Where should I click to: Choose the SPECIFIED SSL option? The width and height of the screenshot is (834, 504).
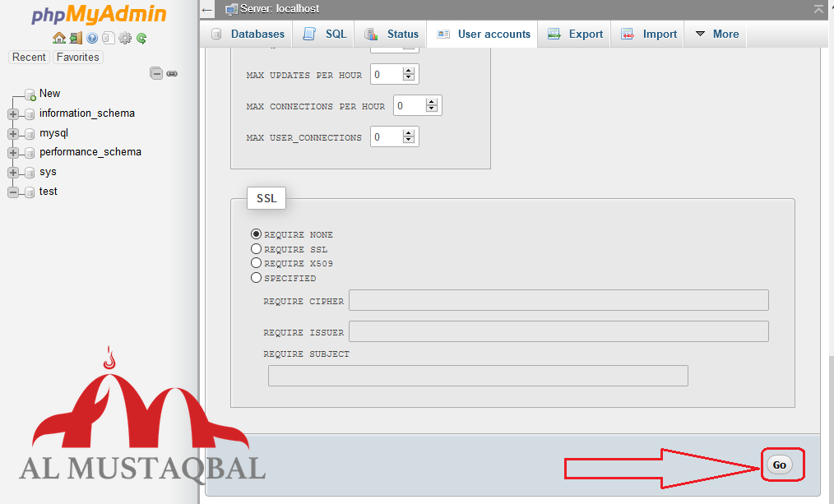[256, 277]
